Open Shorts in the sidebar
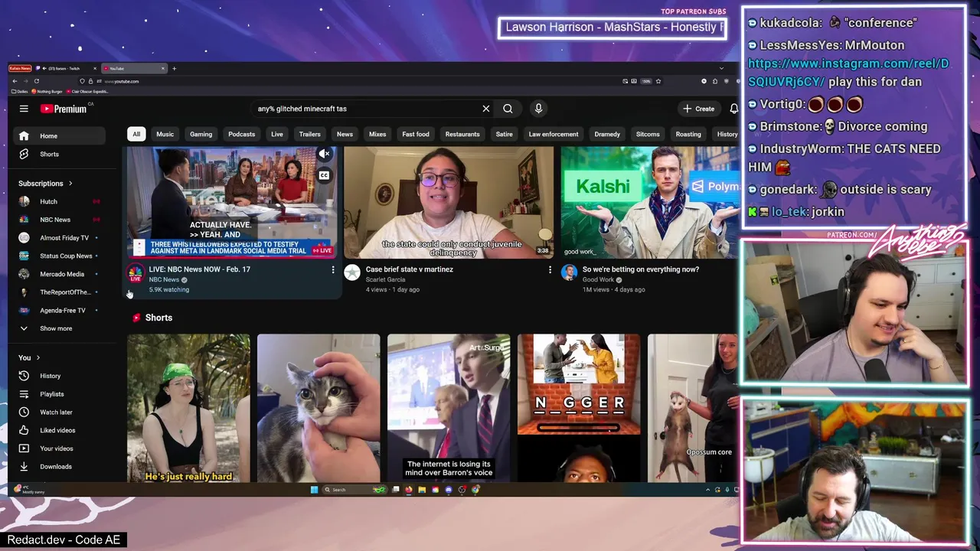 [60, 154]
